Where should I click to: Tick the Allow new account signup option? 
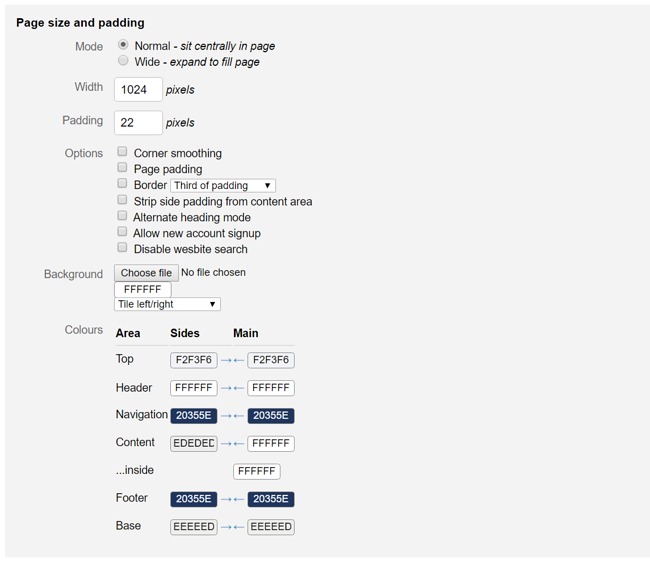click(122, 231)
